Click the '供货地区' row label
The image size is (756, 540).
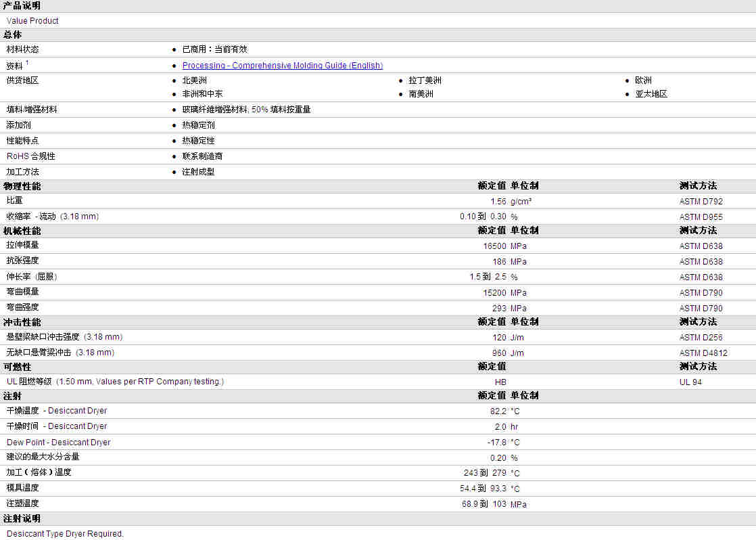[x=22, y=81]
